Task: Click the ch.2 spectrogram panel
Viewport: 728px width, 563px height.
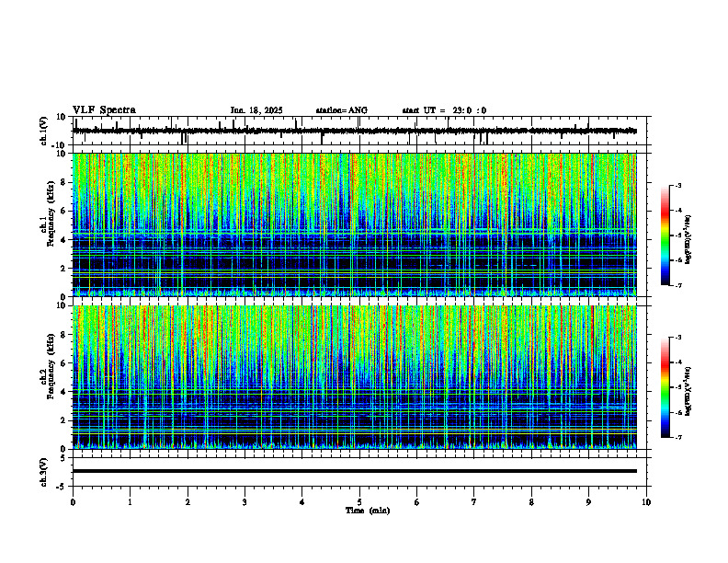Action: click(355, 377)
